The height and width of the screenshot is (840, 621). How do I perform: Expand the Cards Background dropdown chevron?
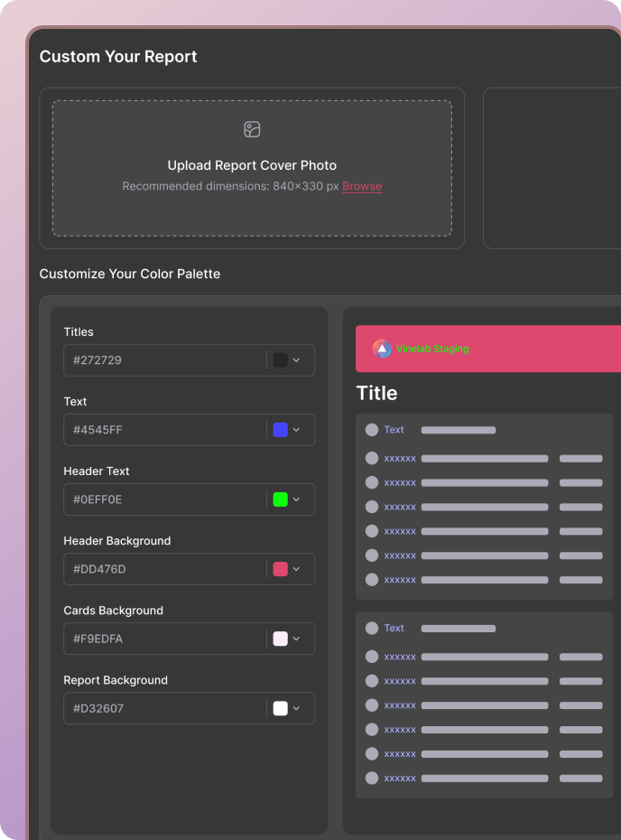click(x=297, y=639)
